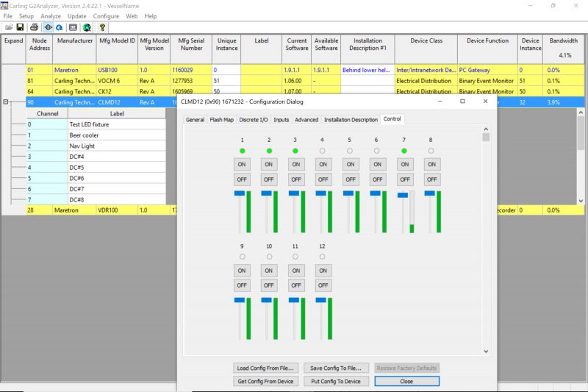Open the Analyze menu

pyautogui.click(x=51, y=16)
